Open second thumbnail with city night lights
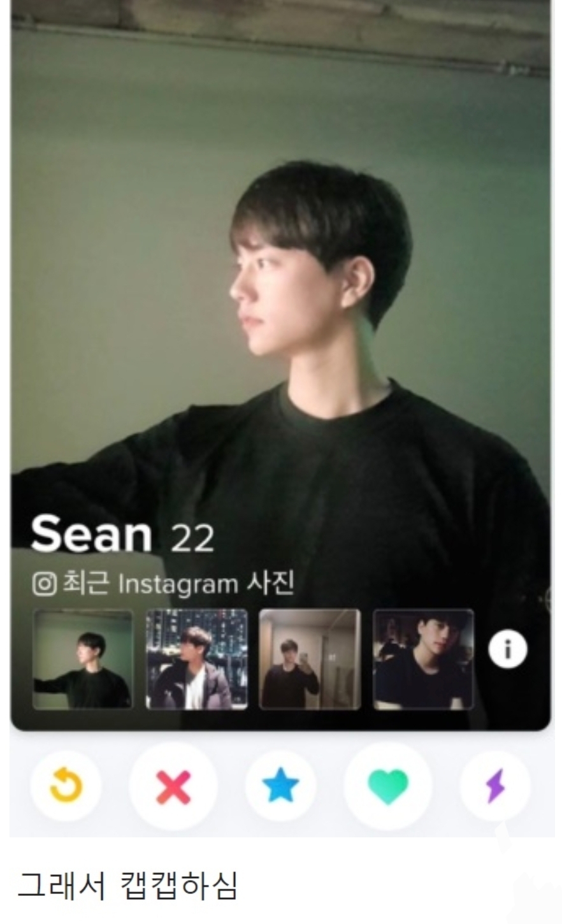 [x=196, y=660]
